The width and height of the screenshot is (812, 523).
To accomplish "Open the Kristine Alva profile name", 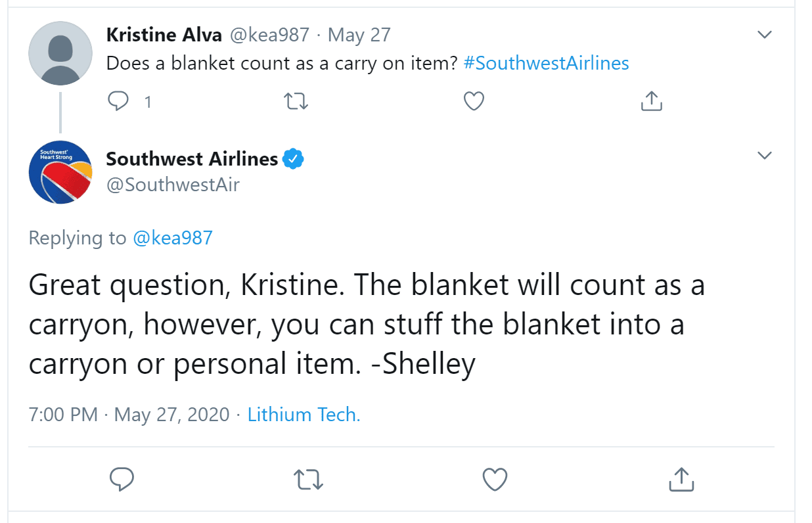I will pyautogui.click(x=164, y=34).
